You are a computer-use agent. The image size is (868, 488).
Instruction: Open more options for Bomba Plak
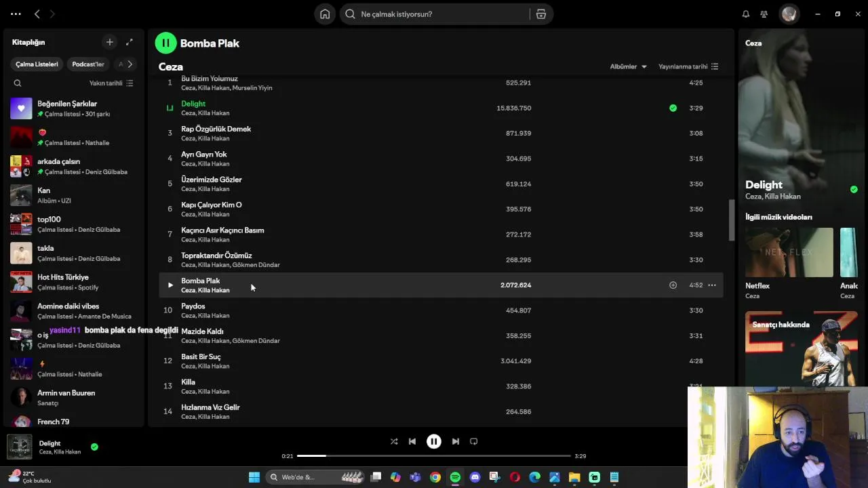click(712, 285)
